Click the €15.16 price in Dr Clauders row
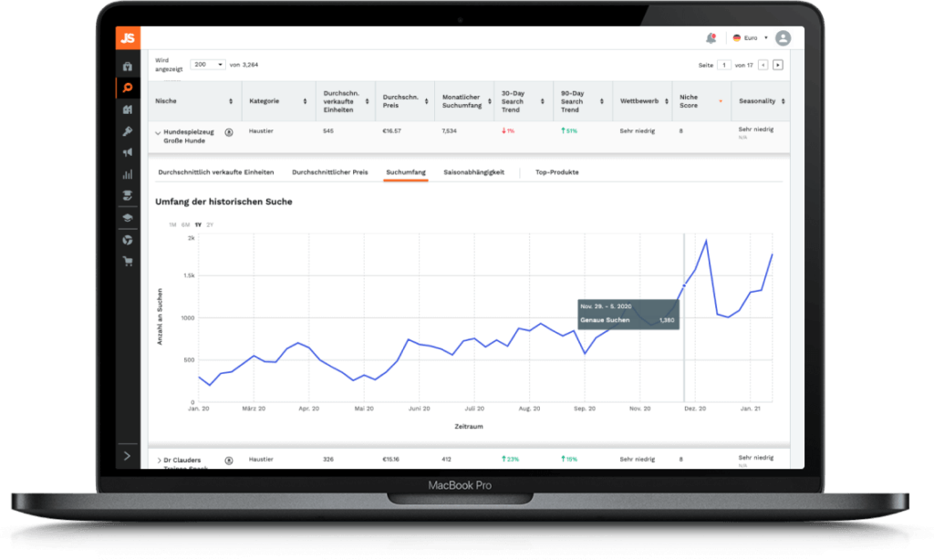Viewport: 934px width, 560px height. tap(390, 460)
